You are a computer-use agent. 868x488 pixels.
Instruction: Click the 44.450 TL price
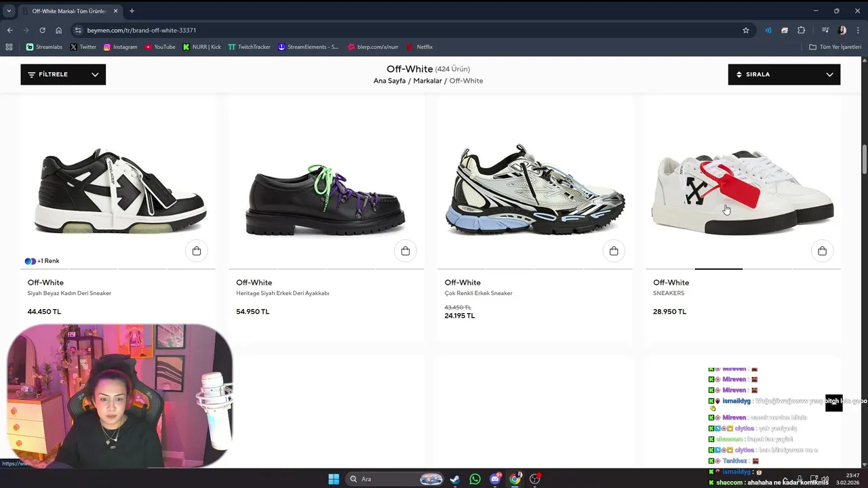click(x=44, y=312)
